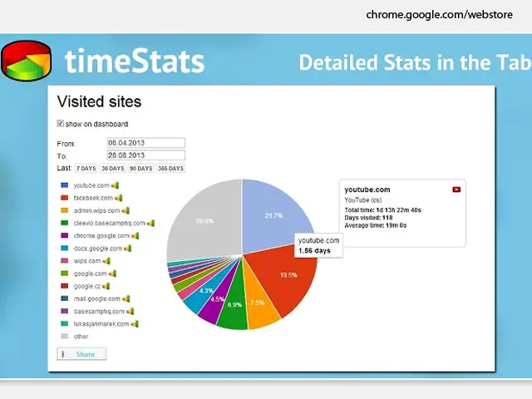Select the 7 DAYS range button
Viewport: 532px width, 399px height.
coord(74,169)
